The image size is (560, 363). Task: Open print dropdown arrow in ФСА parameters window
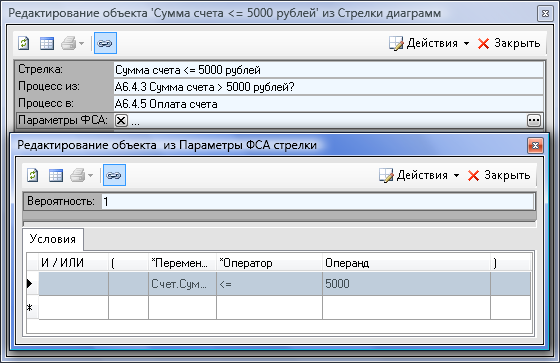tap(90, 175)
